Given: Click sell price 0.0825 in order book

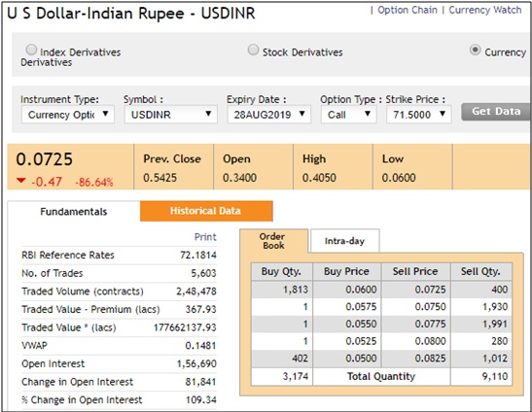Looking at the screenshot, I should click(430, 359).
